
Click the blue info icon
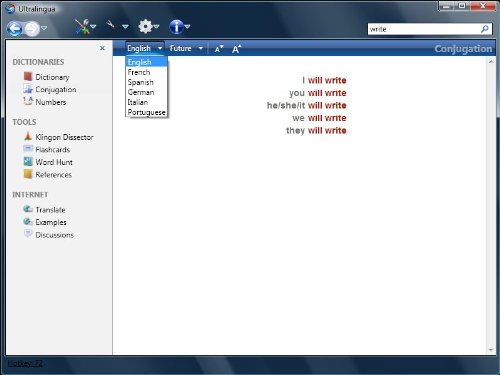pos(176,27)
